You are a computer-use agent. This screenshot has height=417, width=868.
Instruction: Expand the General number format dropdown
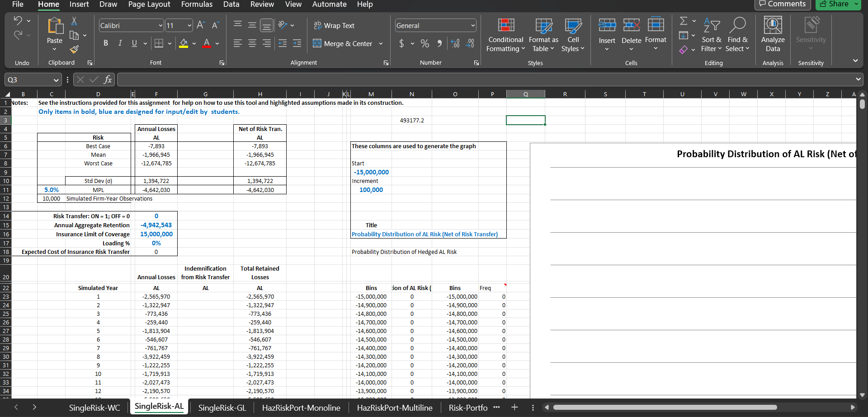(x=473, y=26)
